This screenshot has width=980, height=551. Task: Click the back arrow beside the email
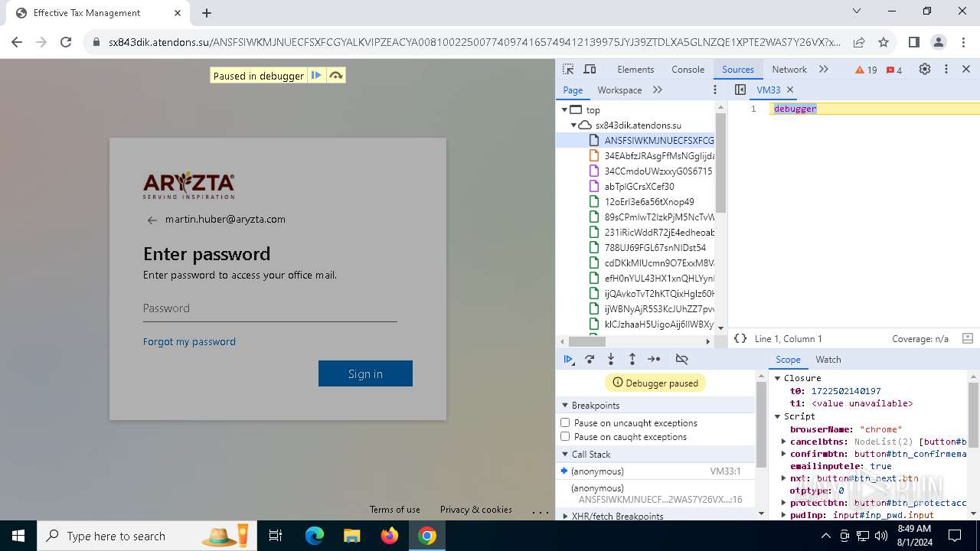[152, 220]
